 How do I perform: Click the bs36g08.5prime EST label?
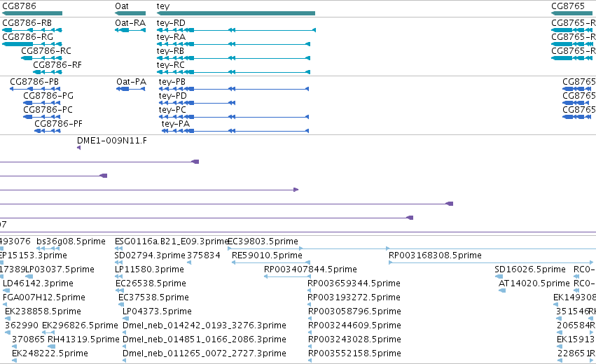(x=71, y=241)
